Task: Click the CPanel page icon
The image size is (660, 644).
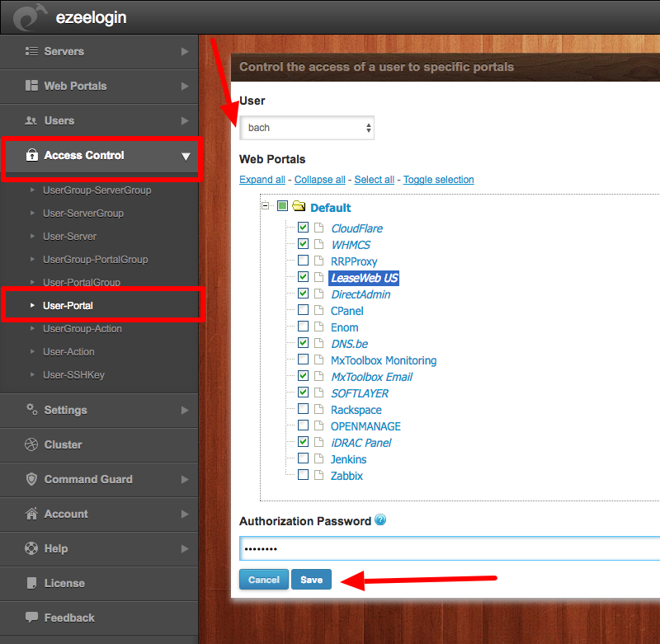Action: (319, 310)
